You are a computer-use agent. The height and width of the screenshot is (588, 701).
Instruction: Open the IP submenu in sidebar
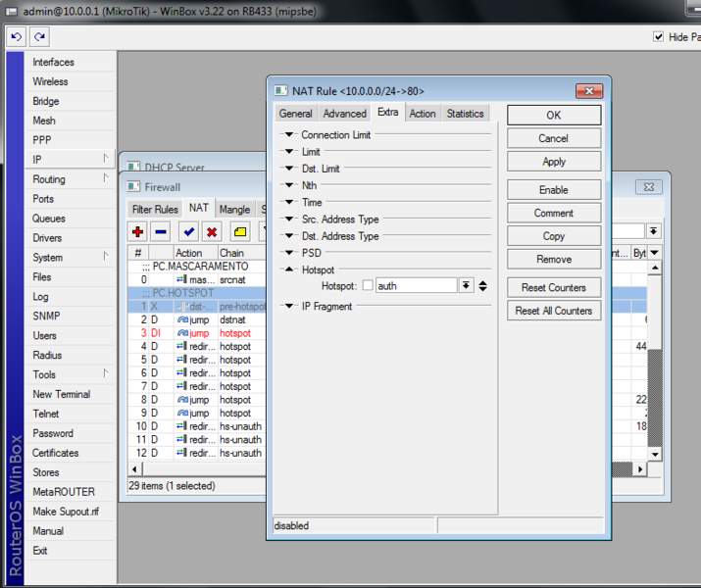71,159
